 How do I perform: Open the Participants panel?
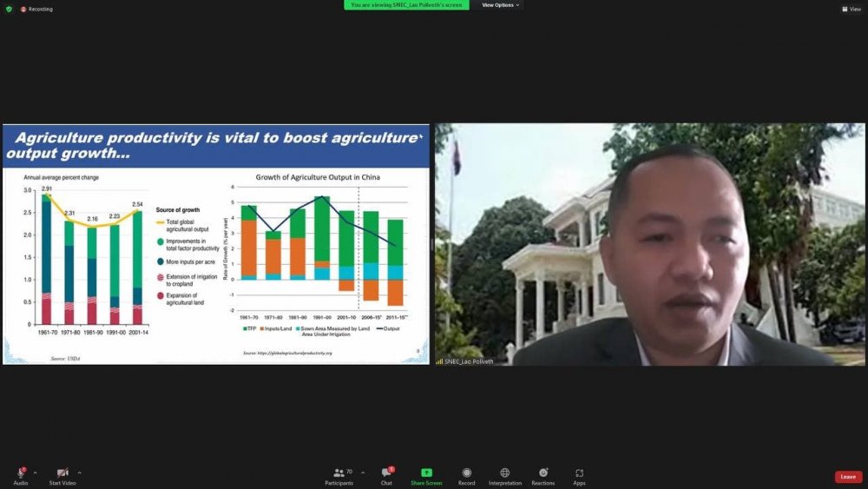(339, 473)
